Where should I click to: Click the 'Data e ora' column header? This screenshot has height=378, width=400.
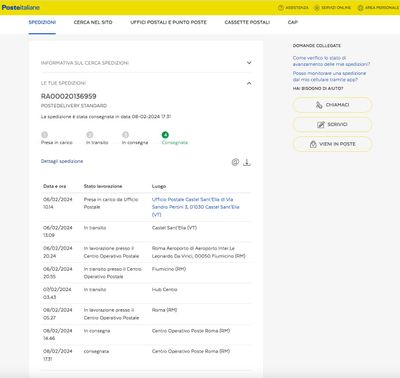click(x=55, y=186)
